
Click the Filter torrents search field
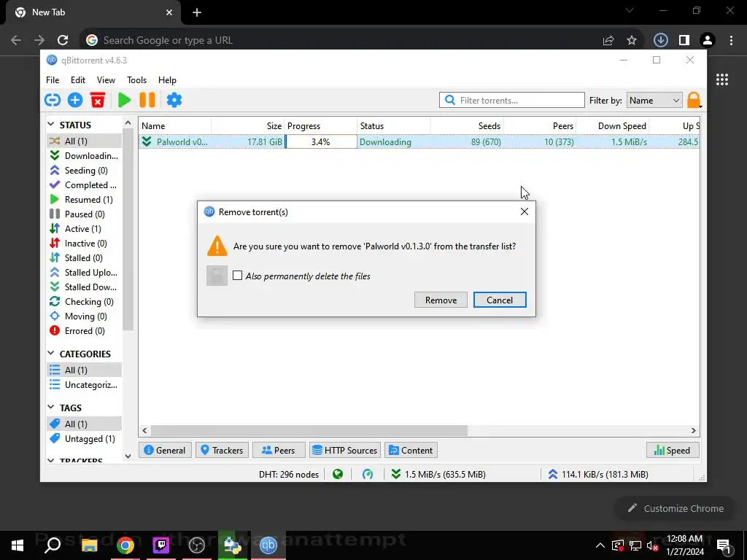click(x=511, y=100)
